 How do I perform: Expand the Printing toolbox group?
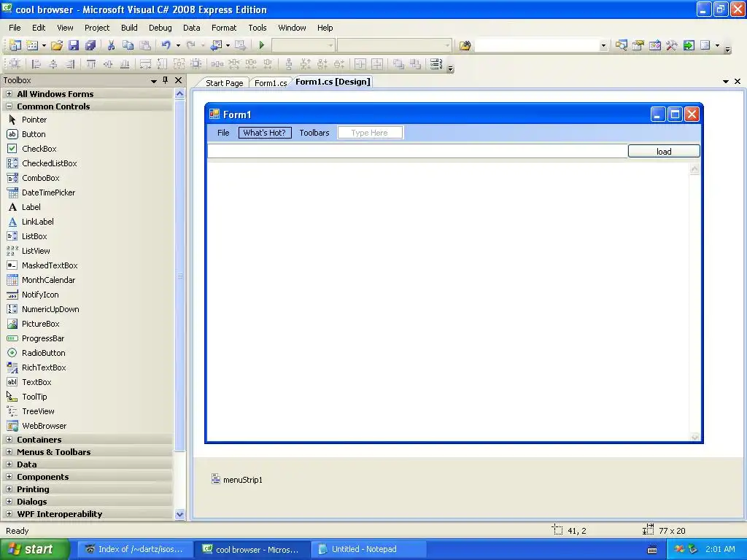point(9,489)
